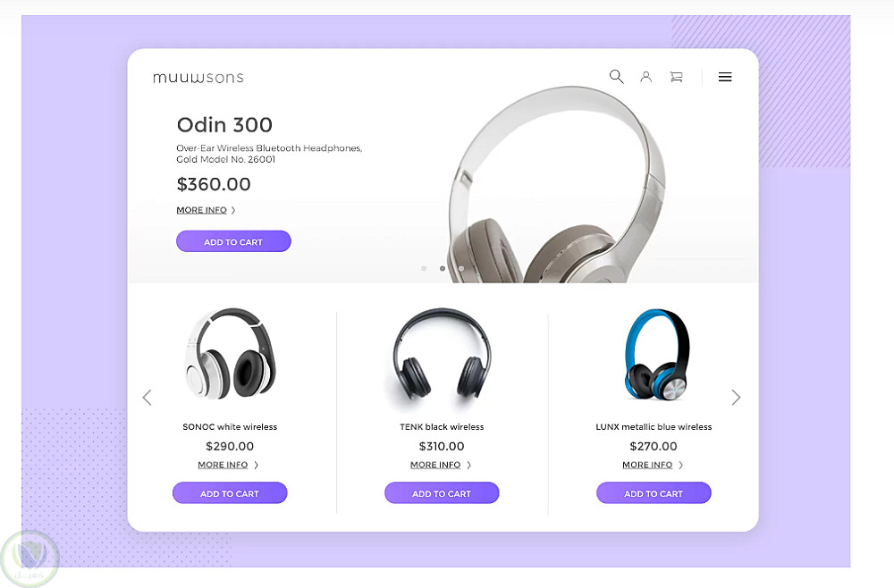Open the hamburger menu
The image size is (894, 588).
(725, 77)
